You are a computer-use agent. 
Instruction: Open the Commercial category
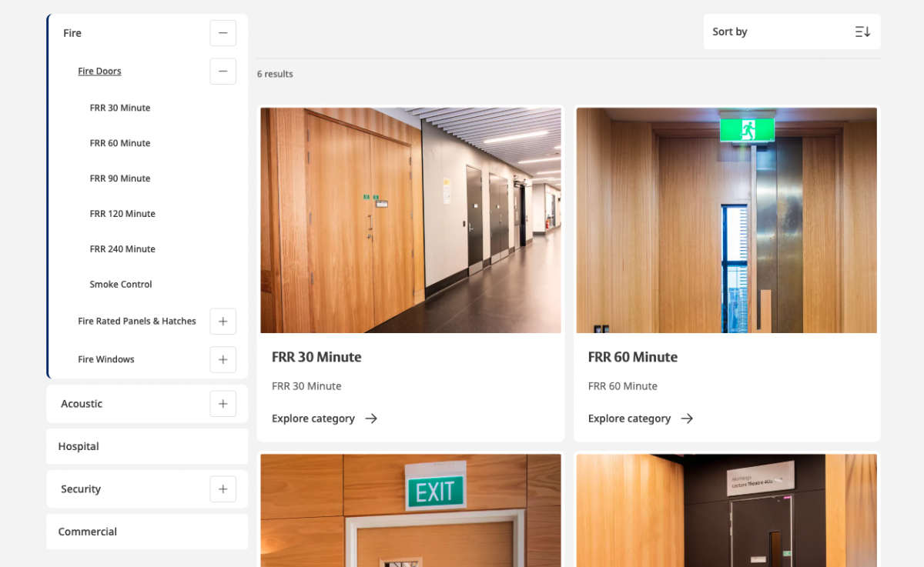tap(87, 531)
